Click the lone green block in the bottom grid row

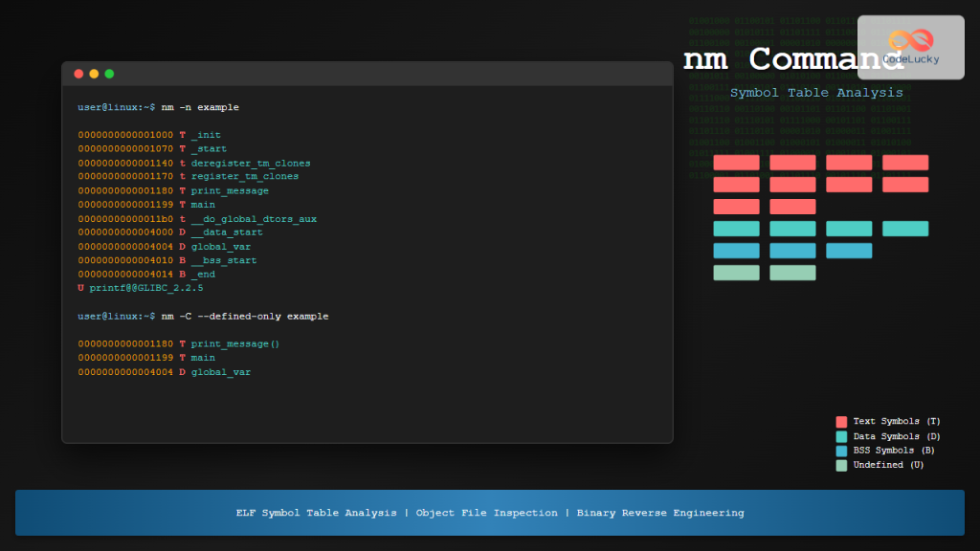(x=736, y=272)
